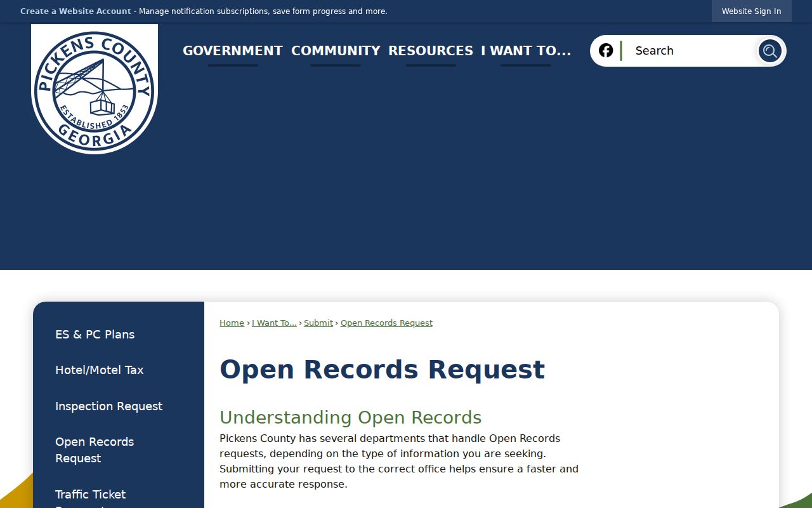
Task: Open the Community menu
Action: (x=336, y=51)
